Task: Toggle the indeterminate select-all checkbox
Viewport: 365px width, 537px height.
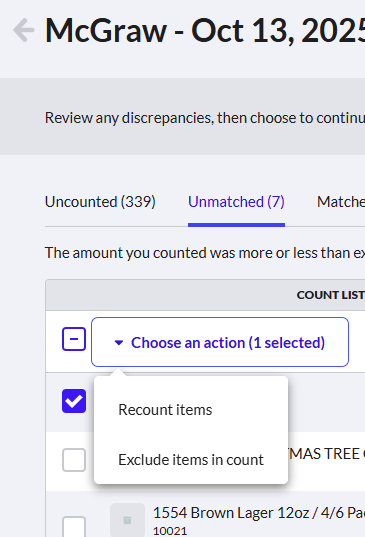Action: click(x=74, y=339)
